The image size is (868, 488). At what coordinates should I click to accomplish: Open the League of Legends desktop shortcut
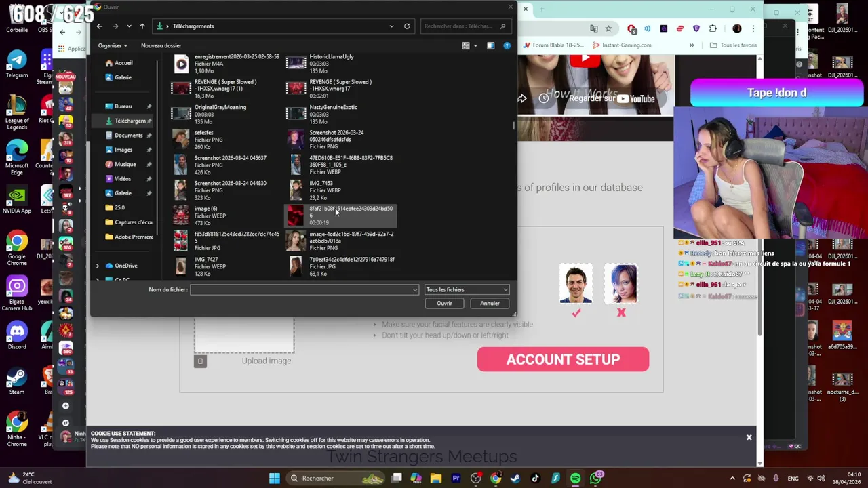click(17, 112)
